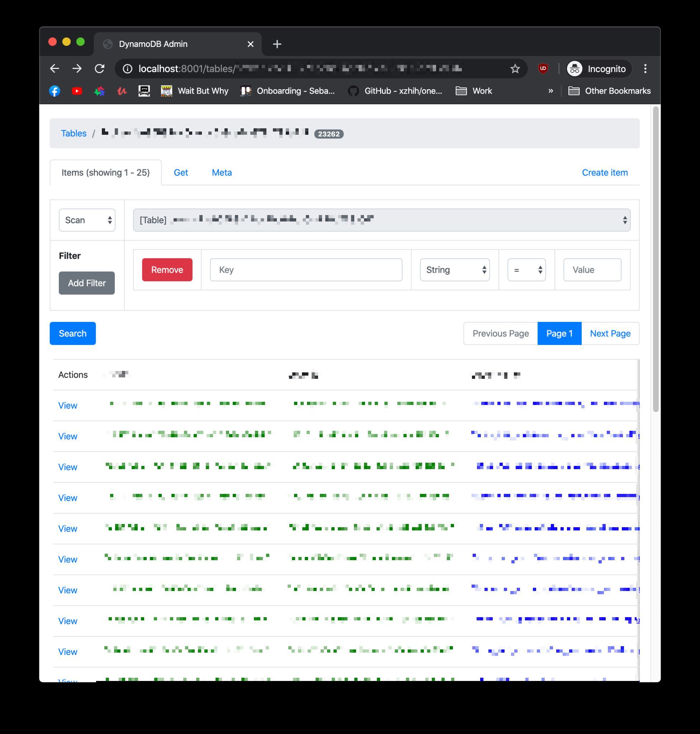
Task: Click the reload page icon
Action: tap(100, 68)
